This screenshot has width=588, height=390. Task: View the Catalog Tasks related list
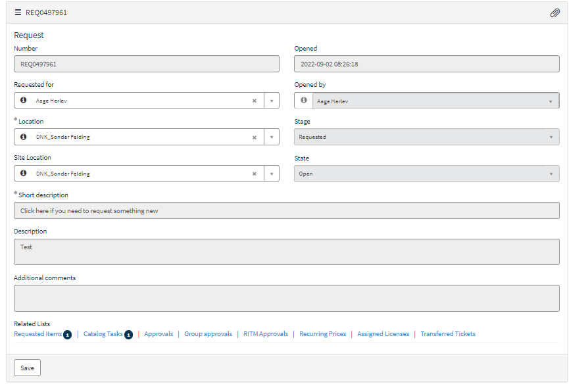point(104,334)
